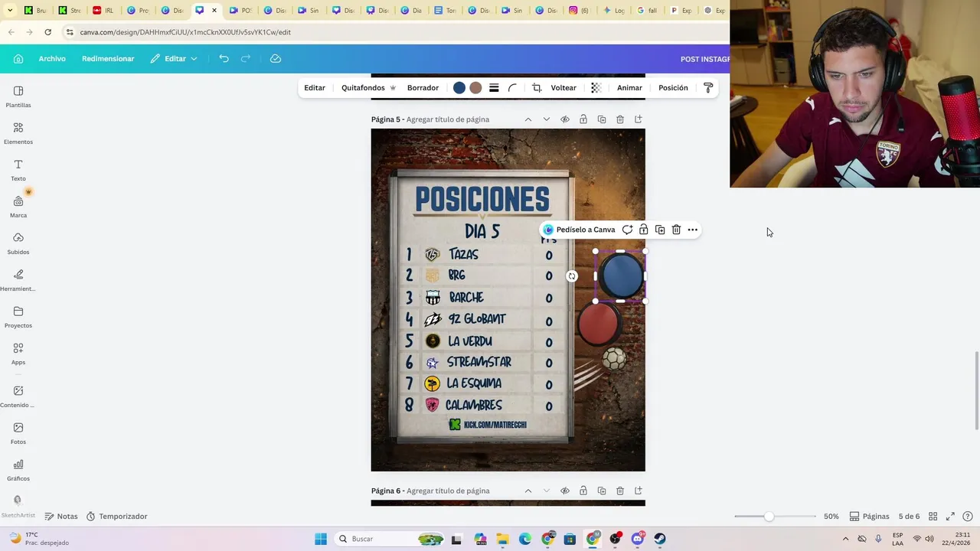
Task: Duplicate Página 5
Action: (602, 119)
